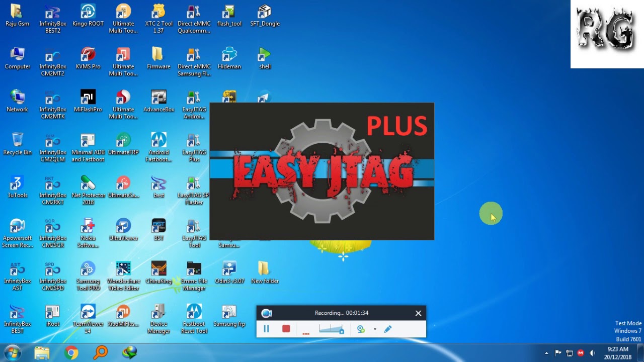
Task: Open the Windows Start menu
Action: 12,352
